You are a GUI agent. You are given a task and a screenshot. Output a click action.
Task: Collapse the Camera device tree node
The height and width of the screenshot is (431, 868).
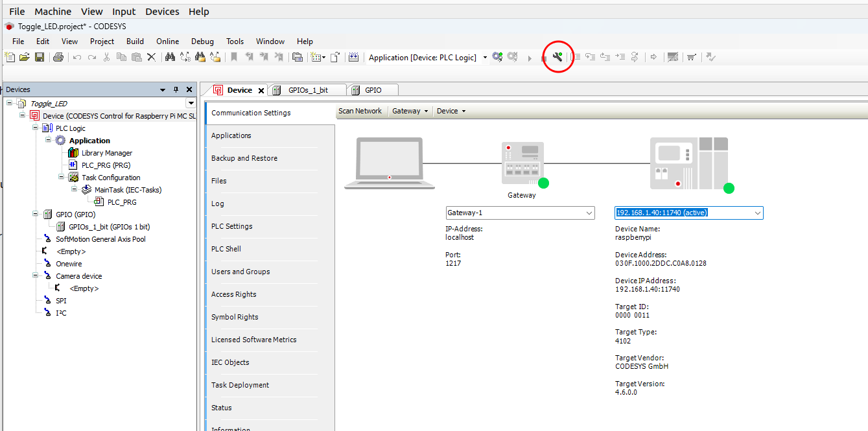point(36,275)
